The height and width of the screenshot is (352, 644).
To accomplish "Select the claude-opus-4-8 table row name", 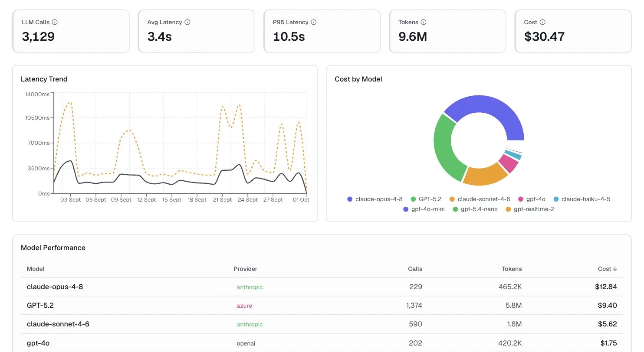I will coord(55,287).
